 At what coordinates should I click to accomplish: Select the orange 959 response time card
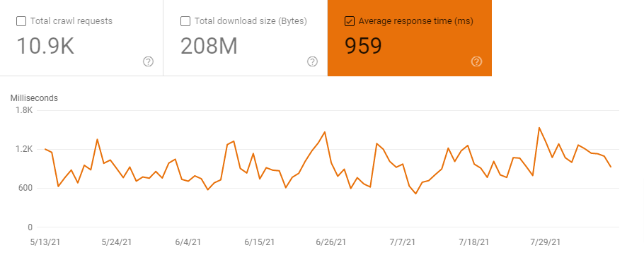click(x=410, y=38)
